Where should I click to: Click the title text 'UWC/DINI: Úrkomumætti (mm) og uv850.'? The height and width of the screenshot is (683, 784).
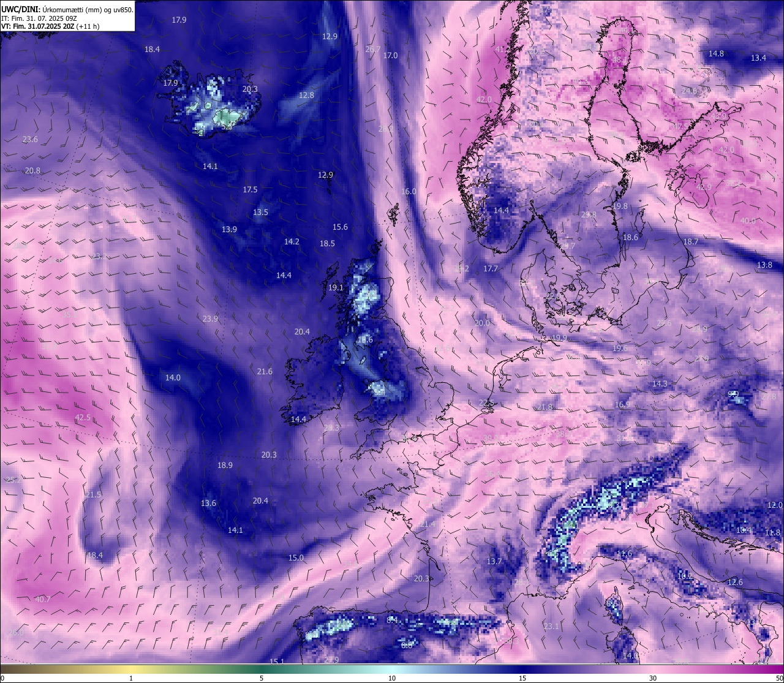67,10
